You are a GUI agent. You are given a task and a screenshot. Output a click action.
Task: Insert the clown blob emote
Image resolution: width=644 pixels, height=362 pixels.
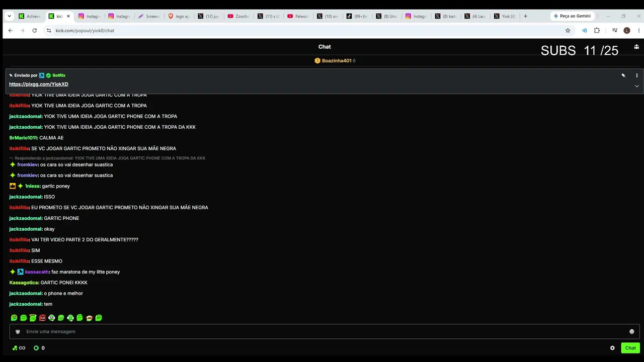click(89, 318)
